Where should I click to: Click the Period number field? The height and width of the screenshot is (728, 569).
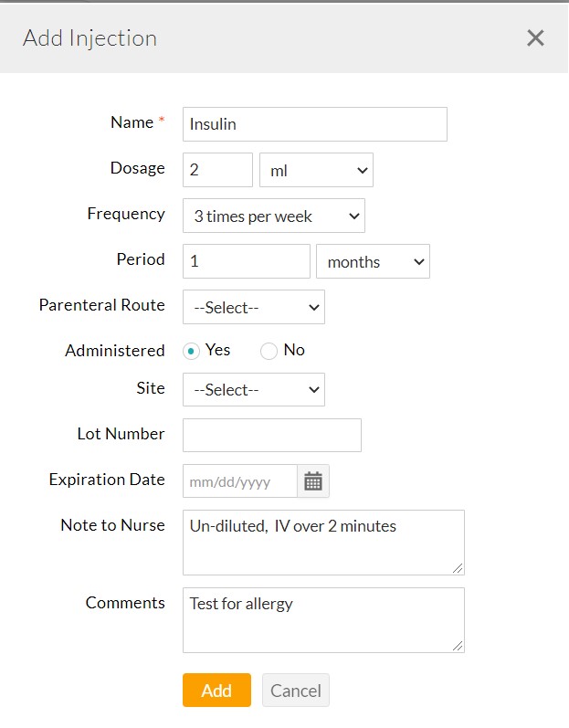pos(247,262)
